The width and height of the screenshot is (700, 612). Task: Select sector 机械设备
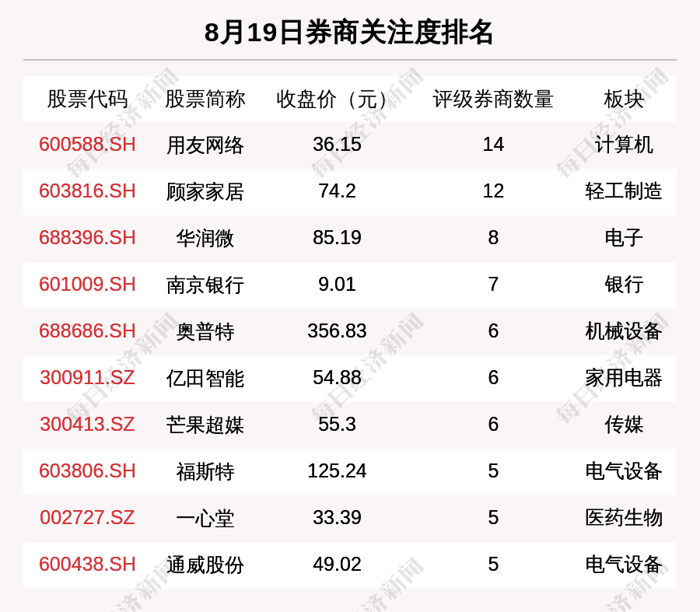click(x=624, y=331)
